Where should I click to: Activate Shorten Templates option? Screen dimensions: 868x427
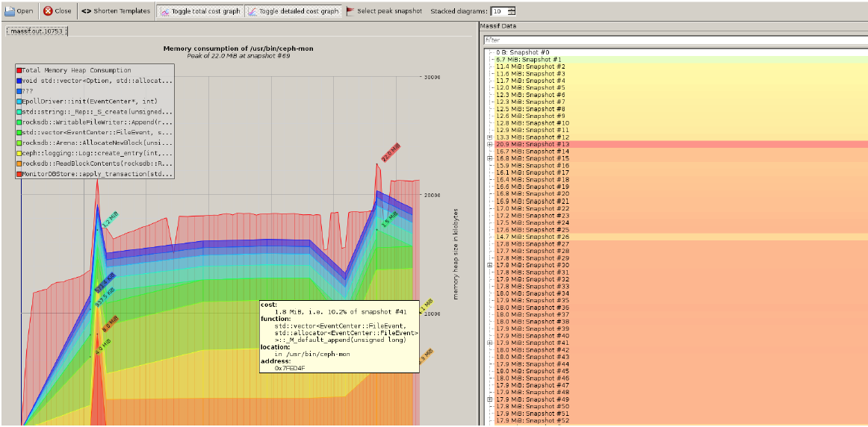pos(116,11)
